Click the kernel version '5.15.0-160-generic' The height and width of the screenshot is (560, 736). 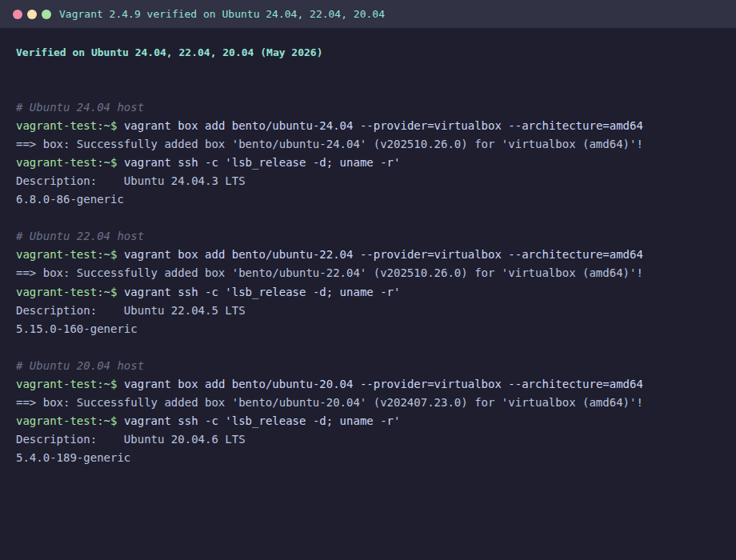pyautogui.click(x=77, y=329)
